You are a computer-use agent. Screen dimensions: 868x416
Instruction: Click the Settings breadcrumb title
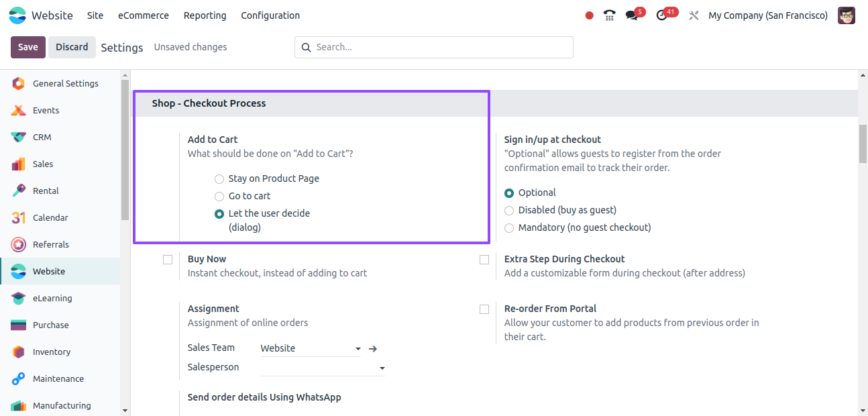pos(122,48)
